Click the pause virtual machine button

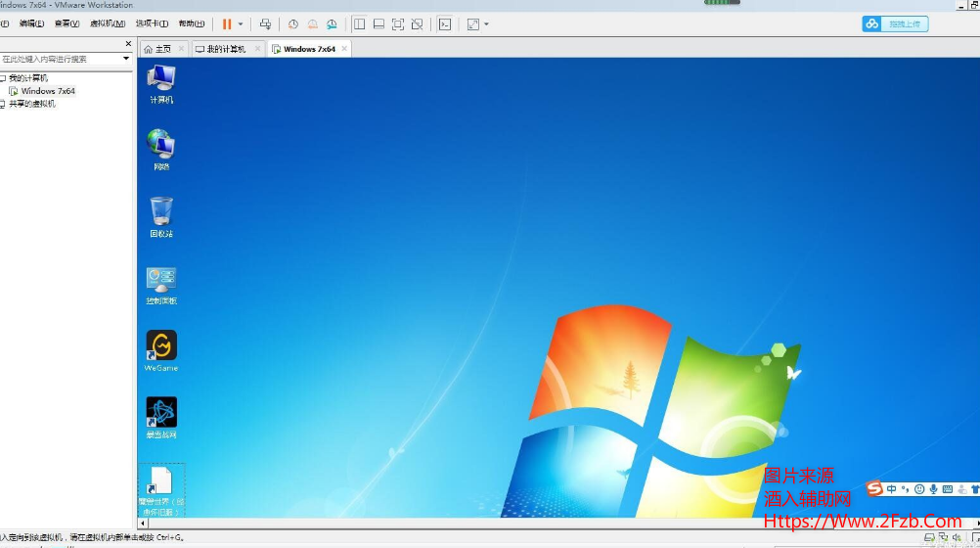point(227,23)
